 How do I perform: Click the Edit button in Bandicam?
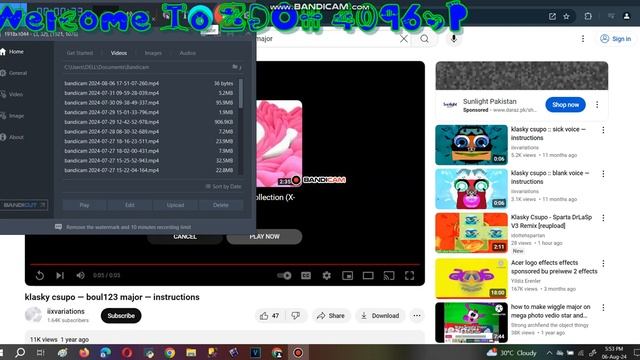point(130,205)
